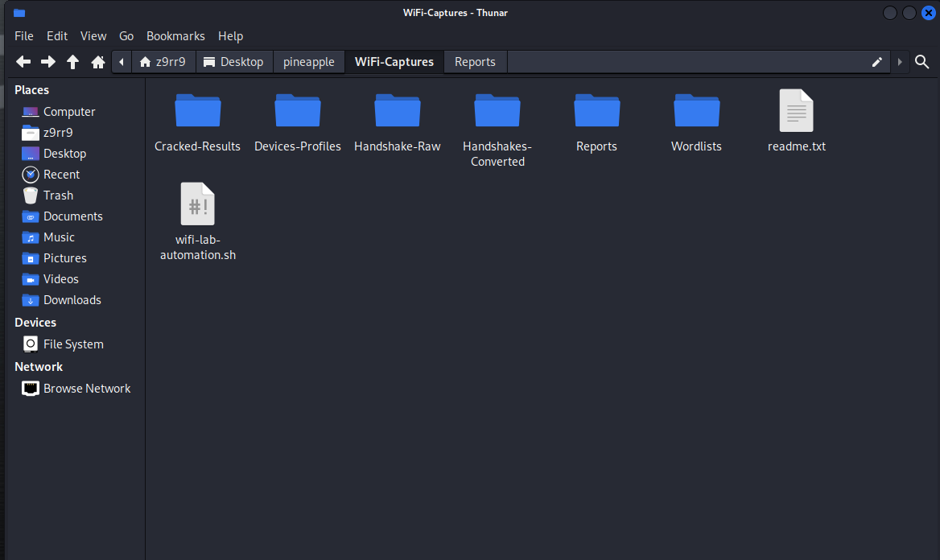The width and height of the screenshot is (940, 560).
Task: Open the Downloads sidebar icon
Action: pyautogui.click(x=72, y=299)
